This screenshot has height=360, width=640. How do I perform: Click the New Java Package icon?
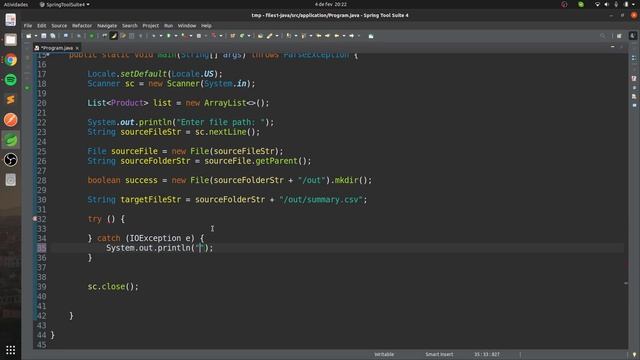point(233,36)
